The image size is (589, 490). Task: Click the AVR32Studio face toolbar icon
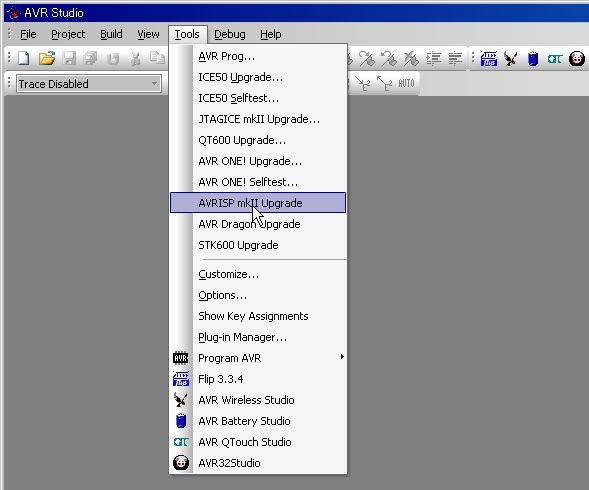click(577, 59)
